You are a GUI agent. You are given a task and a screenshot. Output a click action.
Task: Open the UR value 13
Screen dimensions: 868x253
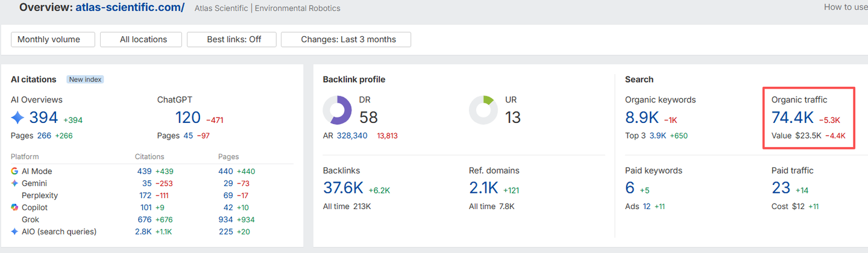coord(512,117)
